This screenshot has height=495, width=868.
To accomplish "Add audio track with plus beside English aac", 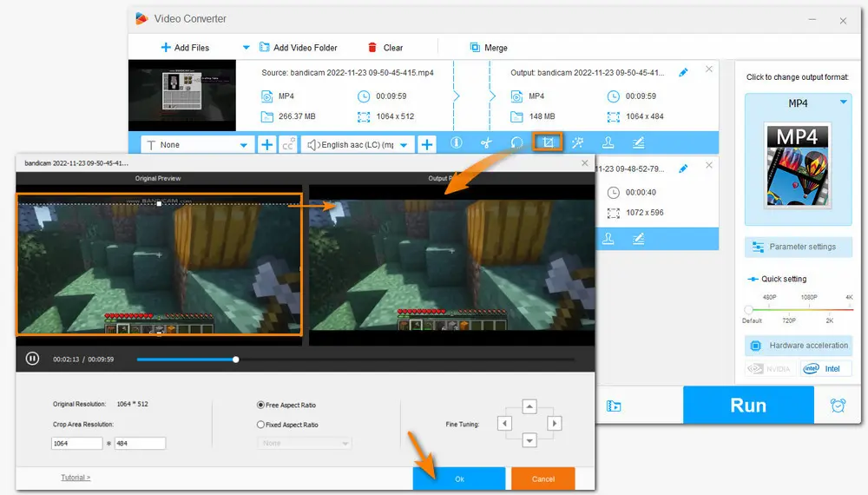I will tap(427, 144).
